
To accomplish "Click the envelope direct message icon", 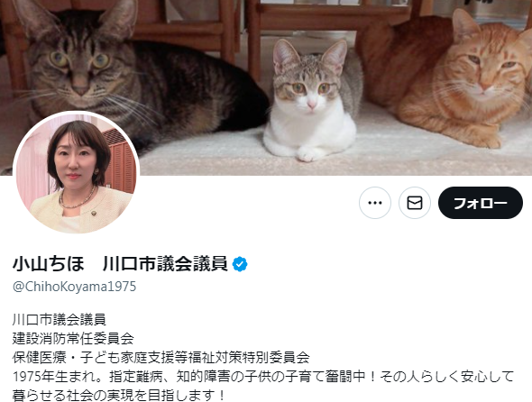I will [415, 203].
